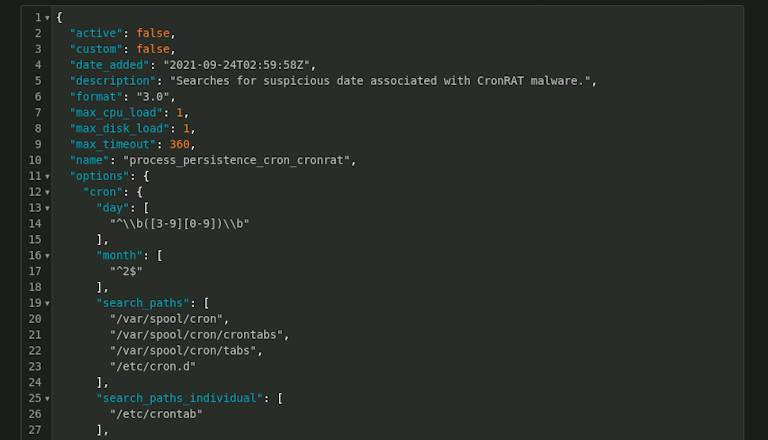768x440 pixels.
Task: Click the day regex pattern string
Action: 180,223
